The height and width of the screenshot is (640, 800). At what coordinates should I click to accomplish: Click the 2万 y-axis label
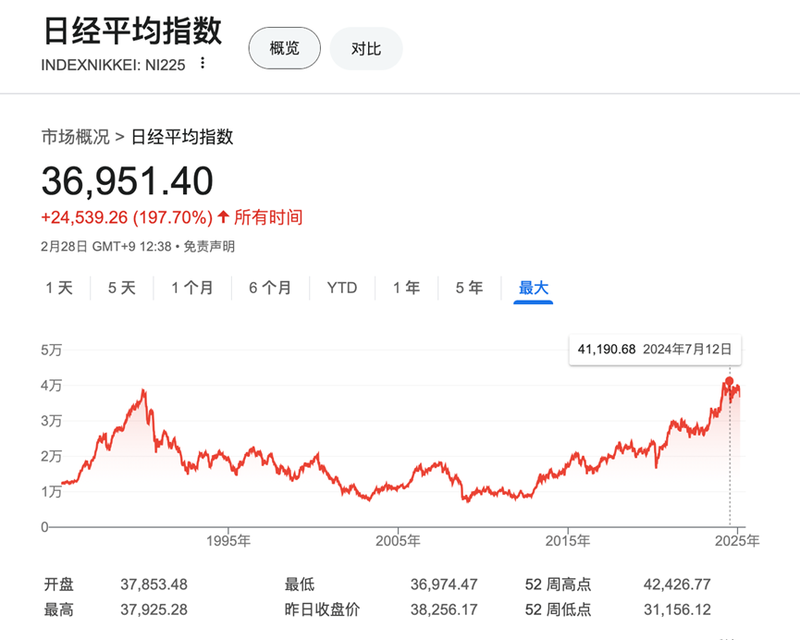52,456
